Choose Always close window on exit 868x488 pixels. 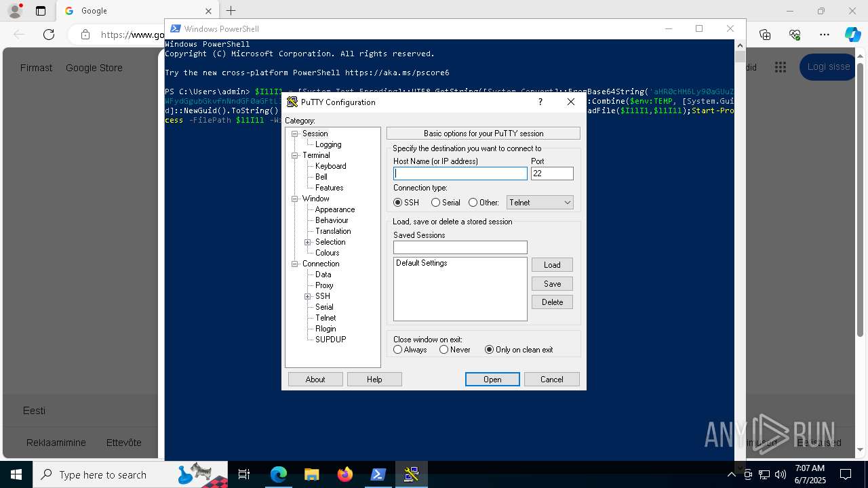point(398,350)
